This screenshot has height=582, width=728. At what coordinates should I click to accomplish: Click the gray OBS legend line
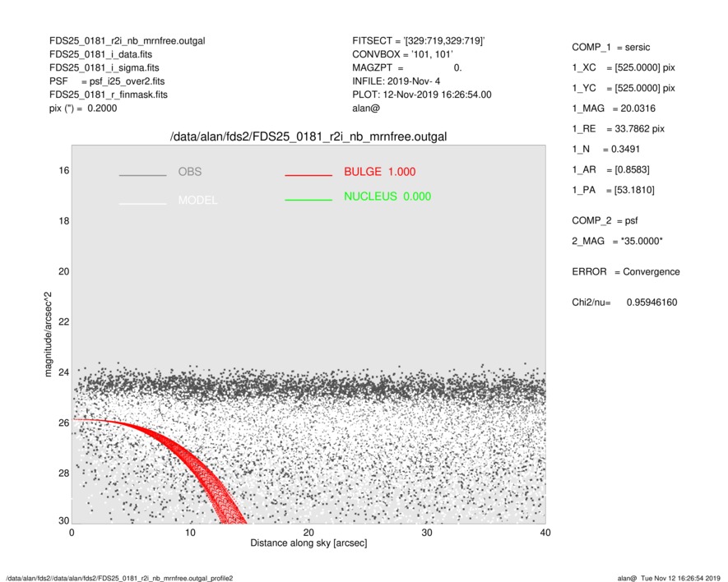tap(142, 175)
